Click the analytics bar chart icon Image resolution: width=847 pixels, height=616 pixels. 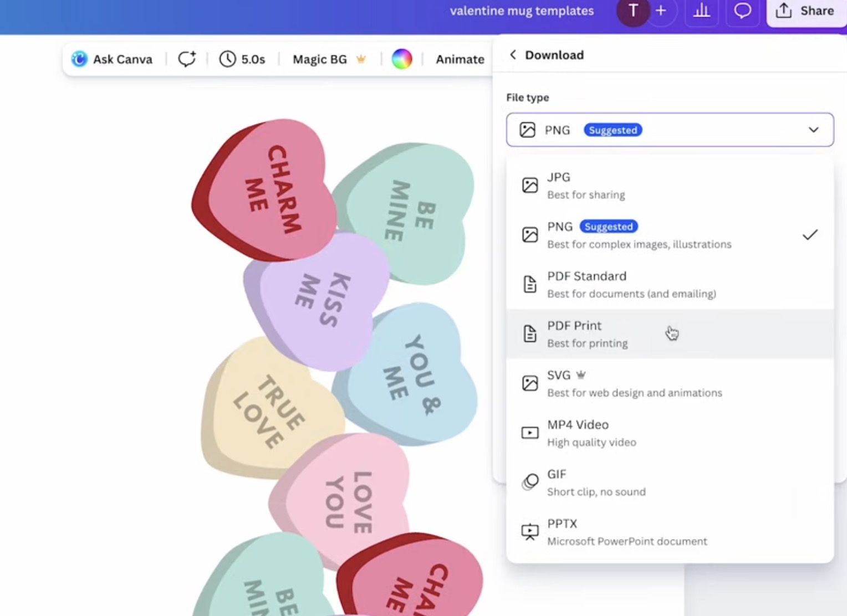(701, 11)
